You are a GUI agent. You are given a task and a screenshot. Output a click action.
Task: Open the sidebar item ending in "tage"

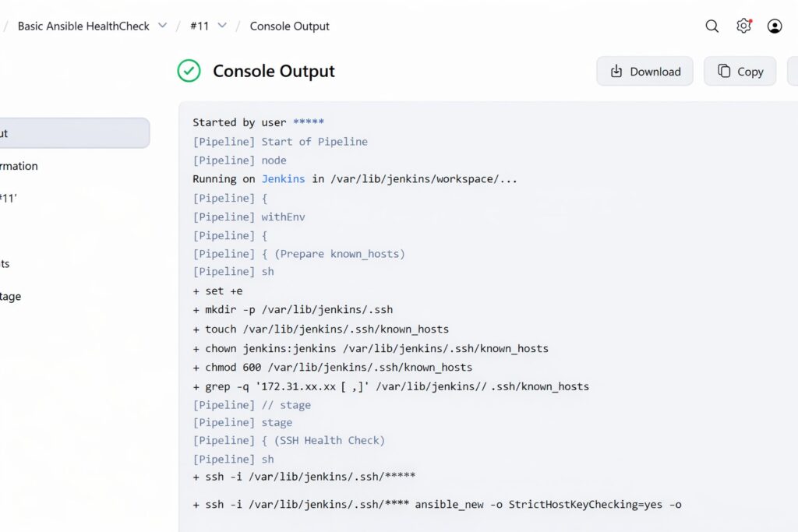11,296
